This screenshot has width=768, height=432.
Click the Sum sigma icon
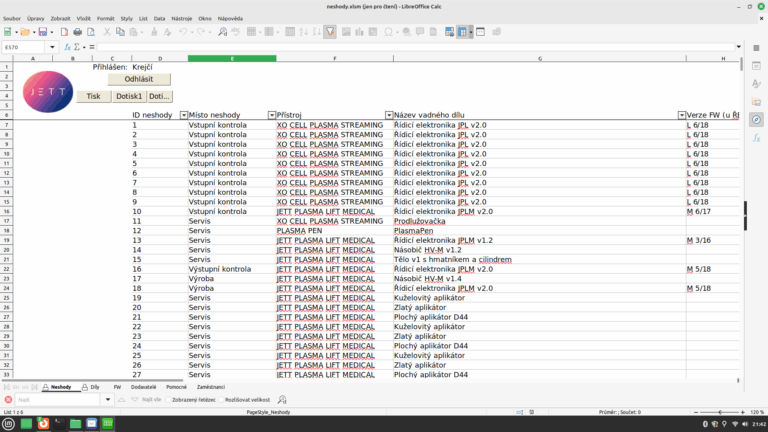[77, 47]
